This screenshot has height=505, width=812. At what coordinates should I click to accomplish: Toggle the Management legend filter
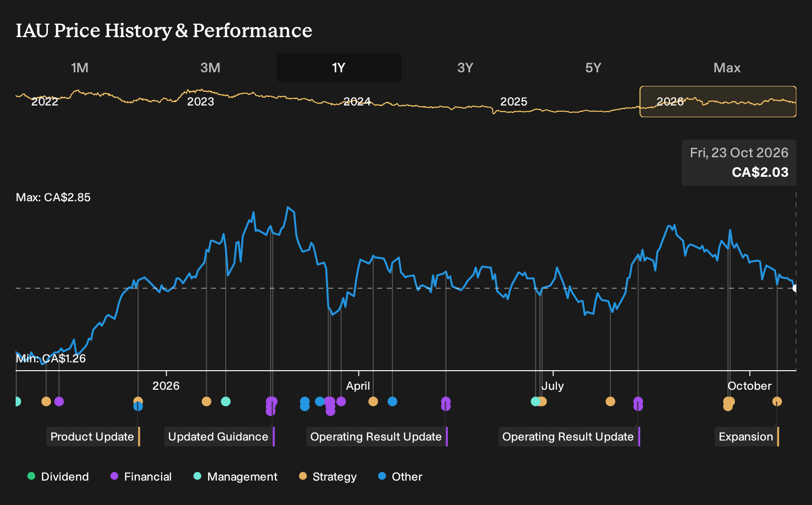(235, 477)
